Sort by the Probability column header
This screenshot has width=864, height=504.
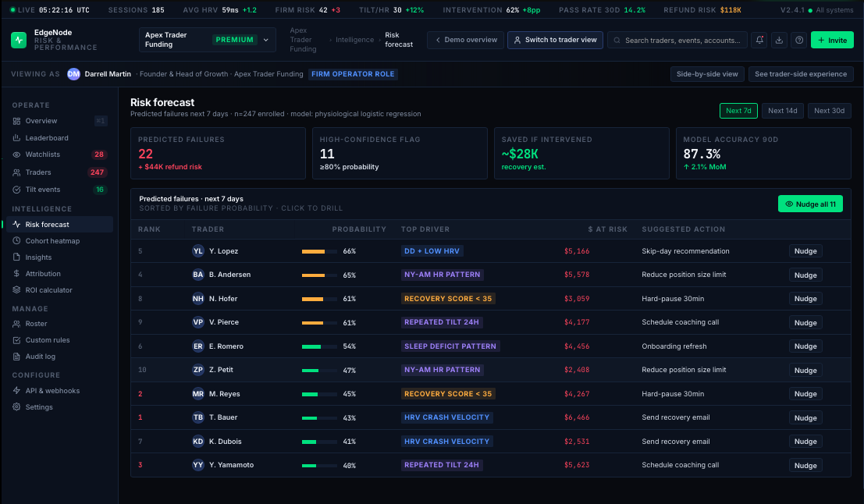tap(359, 229)
